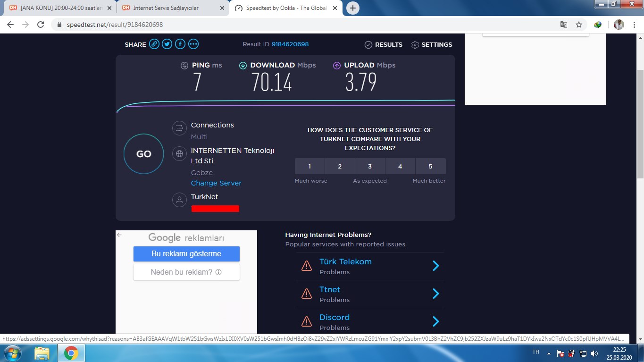Screen dimensions: 644x362
Task: Click 'Neden bu reklam?' button
Action: tap(186, 272)
